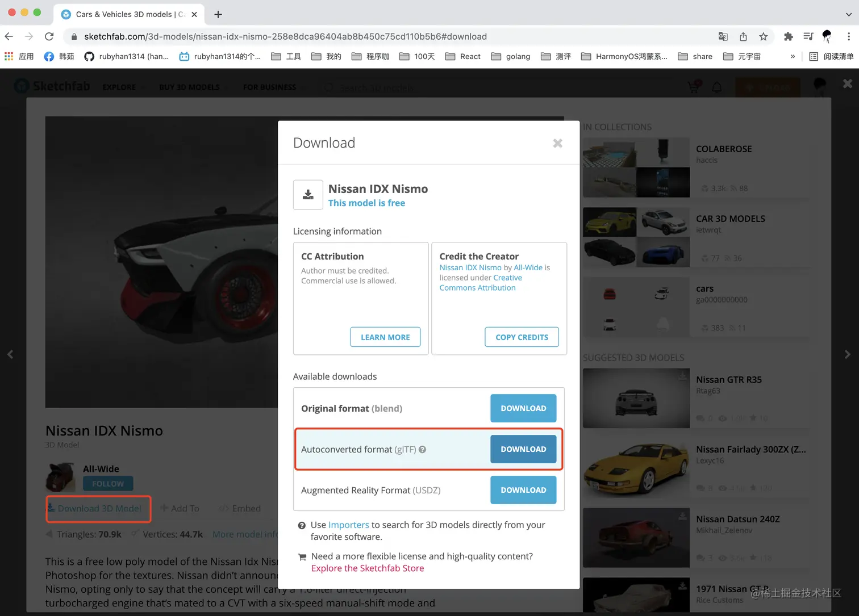This screenshot has width=859, height=616.
Task: Open the Nissan Datsun 240Z thumbnail
Action: click(636, 538)
